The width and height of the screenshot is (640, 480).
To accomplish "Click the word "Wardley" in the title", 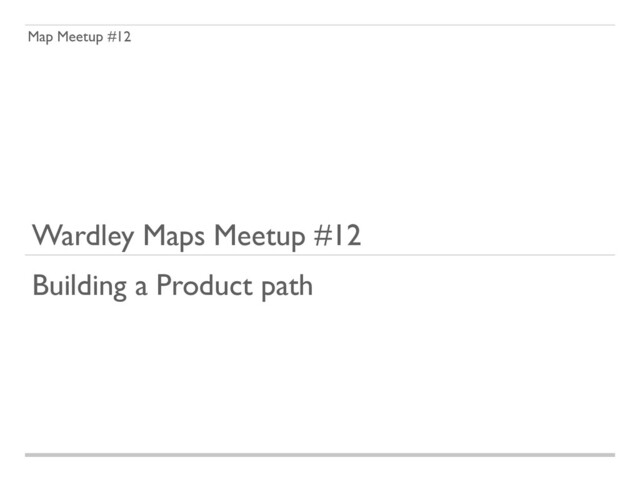I will click(83, 237).
